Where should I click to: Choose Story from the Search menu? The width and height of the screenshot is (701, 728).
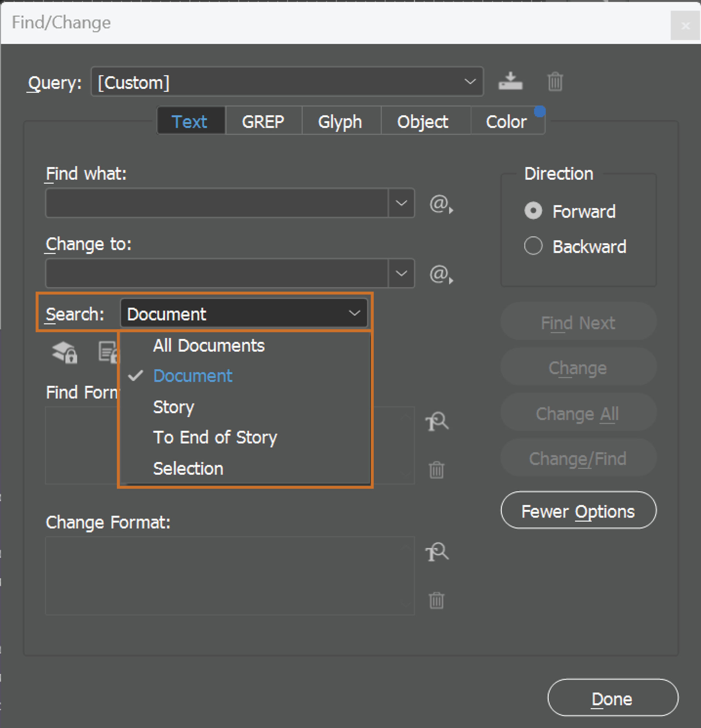coord(173,407)
